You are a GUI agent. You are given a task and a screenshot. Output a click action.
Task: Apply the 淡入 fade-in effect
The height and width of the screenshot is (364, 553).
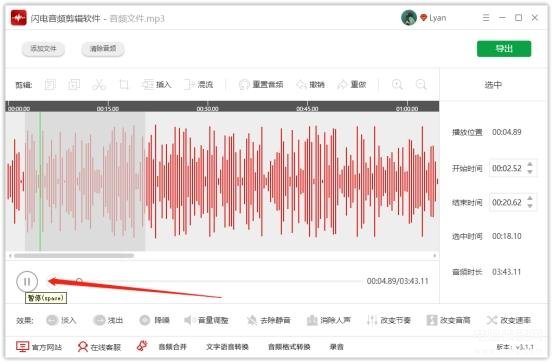pos(61,320)
